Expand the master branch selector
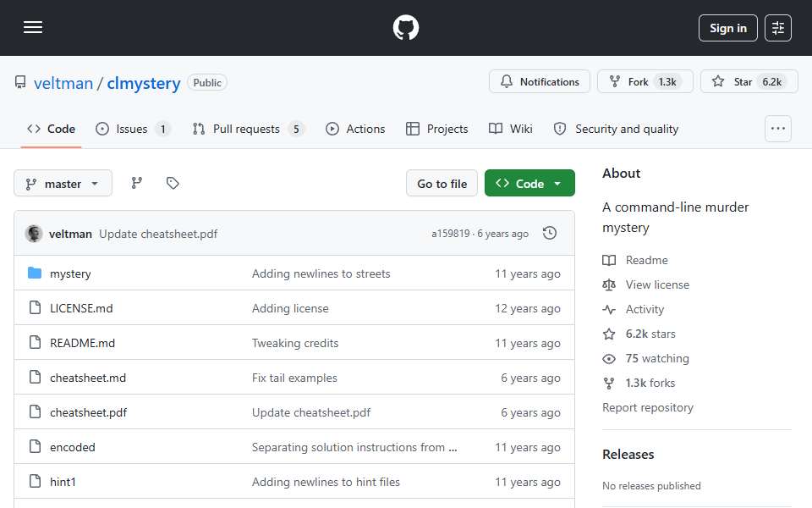 tap(63, 184)
